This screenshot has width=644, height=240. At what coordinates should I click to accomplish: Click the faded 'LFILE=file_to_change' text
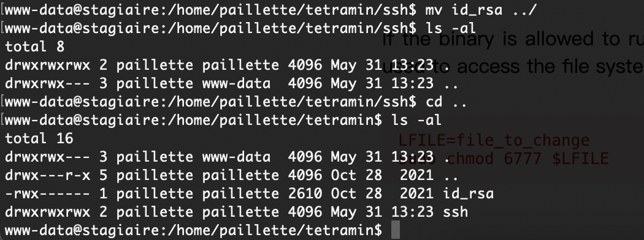point(494,141)
